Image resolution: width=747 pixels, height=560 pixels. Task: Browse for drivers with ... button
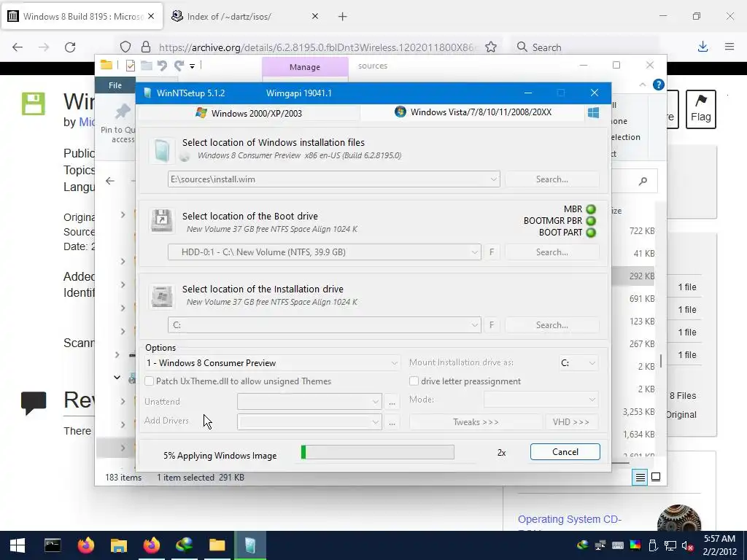[x=392, y=422]
